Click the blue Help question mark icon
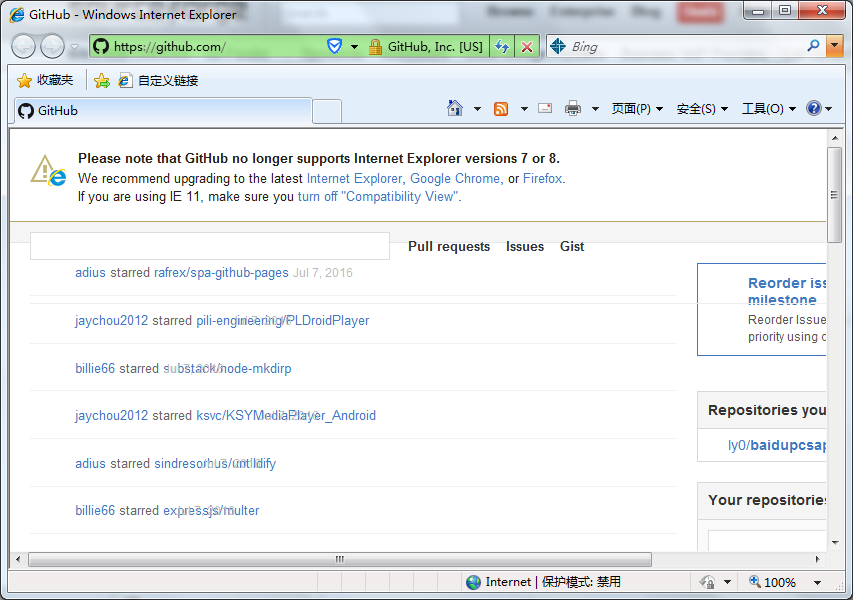The image size is (853, 600). click(x=814, y=108)
